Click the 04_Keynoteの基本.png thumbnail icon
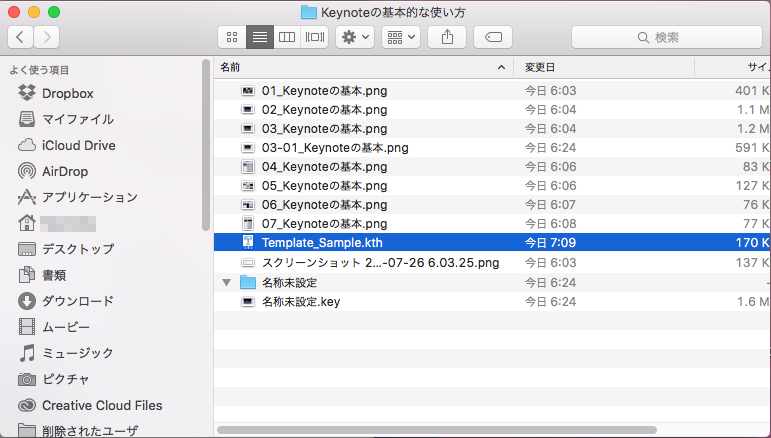Image resolution: width=771 pixels, height=438 pixels. tap(248, 167)
